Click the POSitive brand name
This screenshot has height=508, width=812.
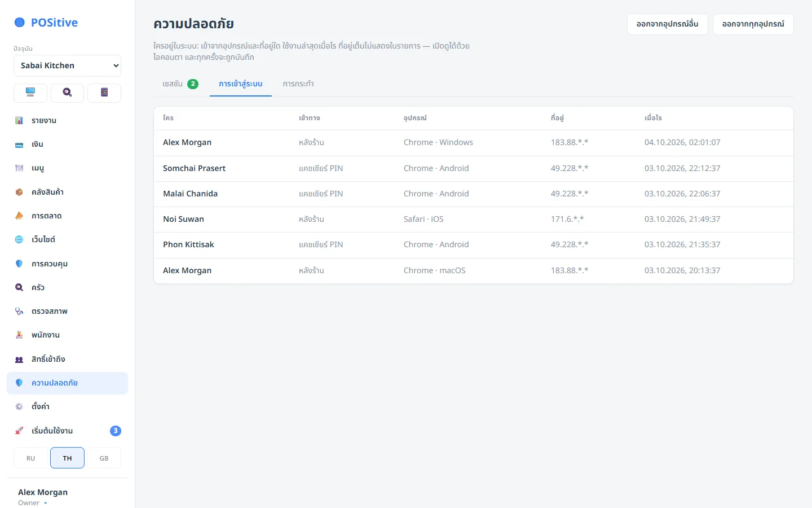coord(54,23)
